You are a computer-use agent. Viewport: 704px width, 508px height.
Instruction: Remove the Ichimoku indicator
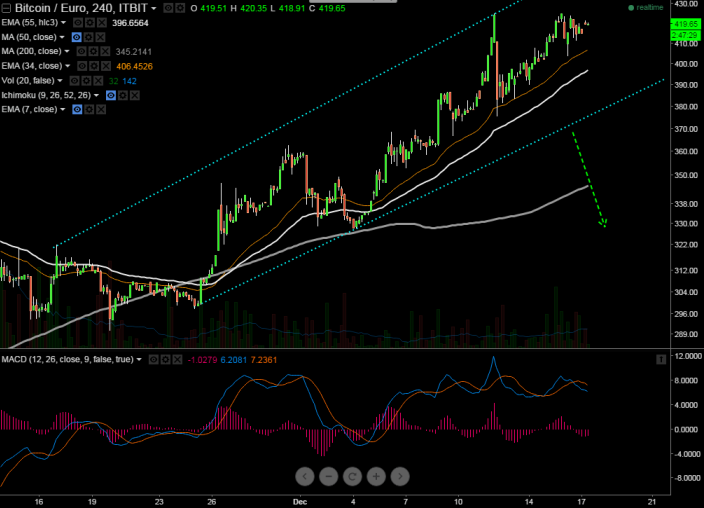tap(135, 95)
